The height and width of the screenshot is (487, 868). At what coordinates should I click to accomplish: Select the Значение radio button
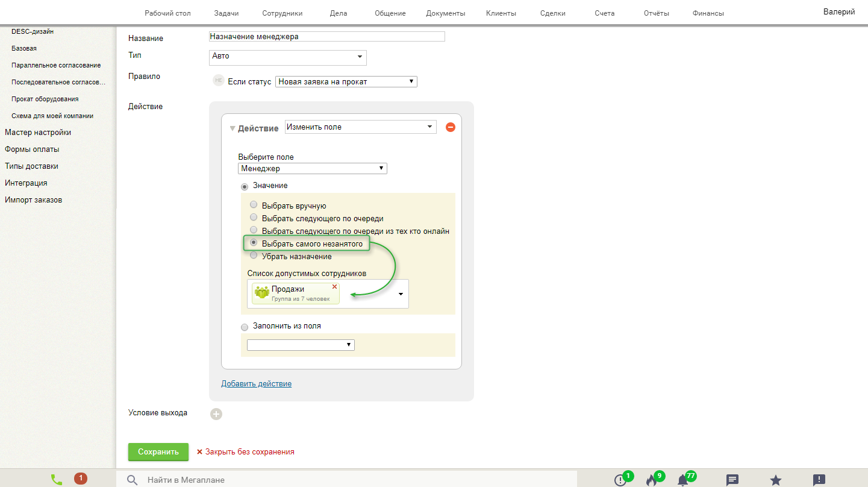[245, 186]
